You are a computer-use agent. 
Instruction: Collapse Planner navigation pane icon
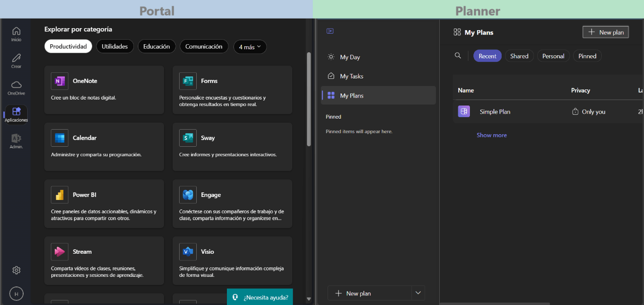click(x=330, y=31)
